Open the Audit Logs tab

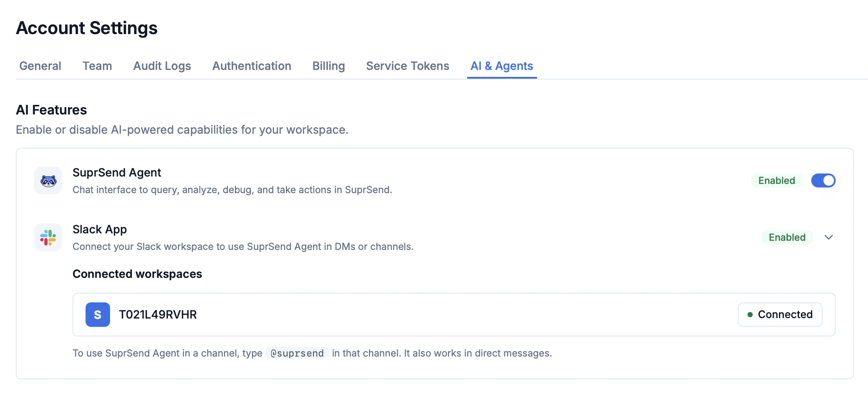point(162,66)
